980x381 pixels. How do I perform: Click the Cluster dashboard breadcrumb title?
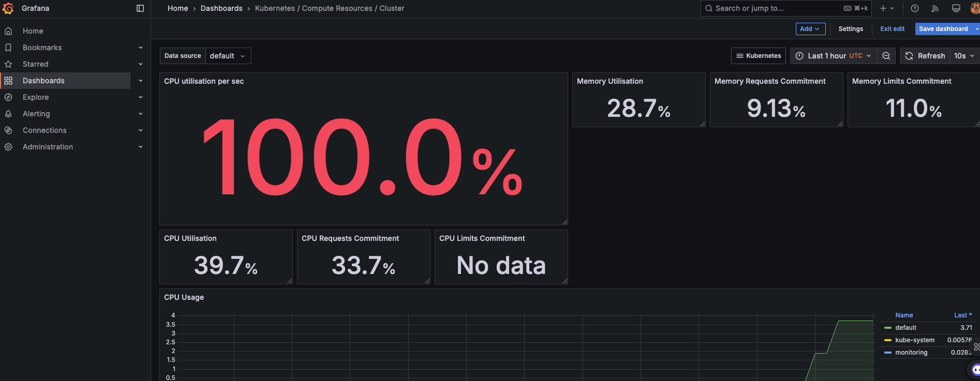pos(330,8)
